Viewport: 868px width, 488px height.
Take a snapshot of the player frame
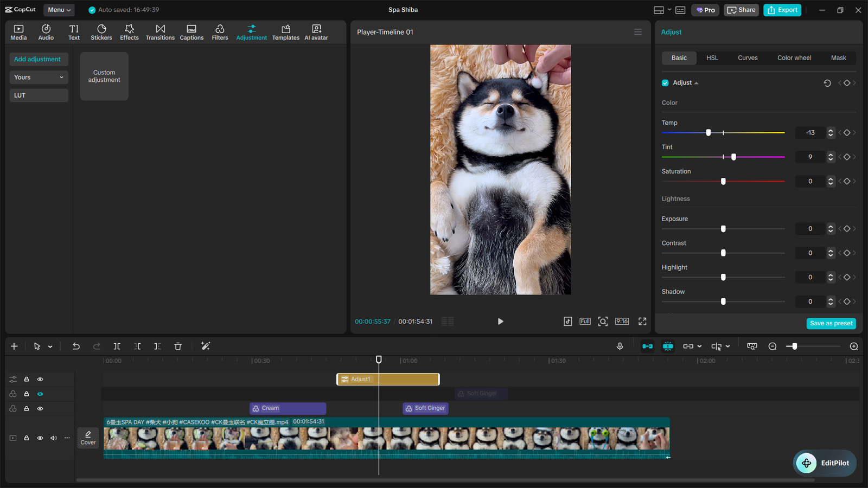pyautogui.click(x=603, y=321)
